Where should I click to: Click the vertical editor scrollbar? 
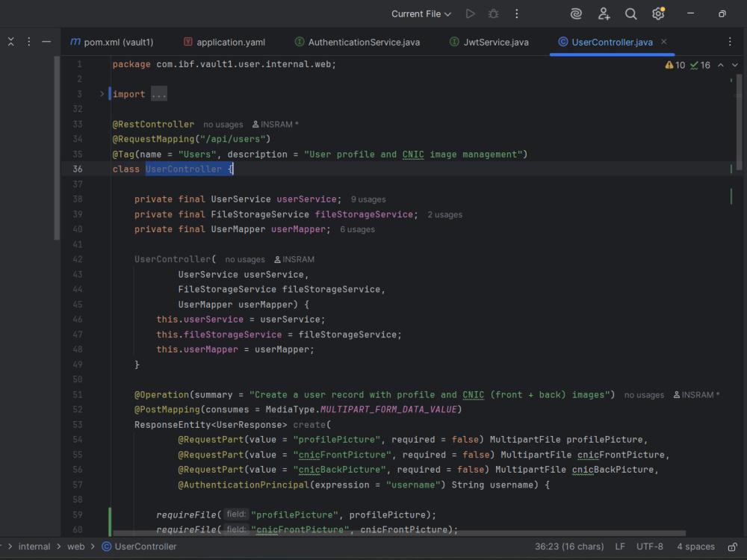tap(739, 122)
